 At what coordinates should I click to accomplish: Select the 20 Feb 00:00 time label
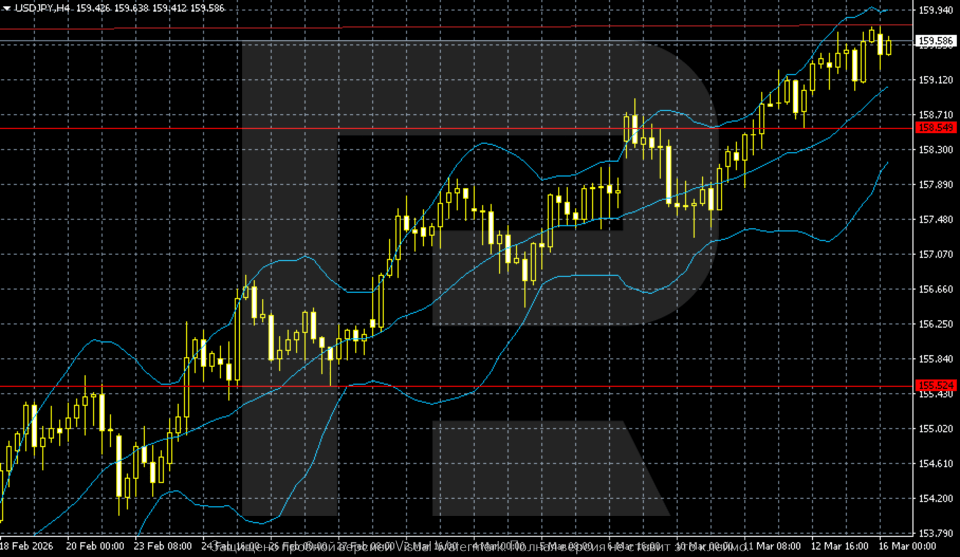[x=95, y=548]
